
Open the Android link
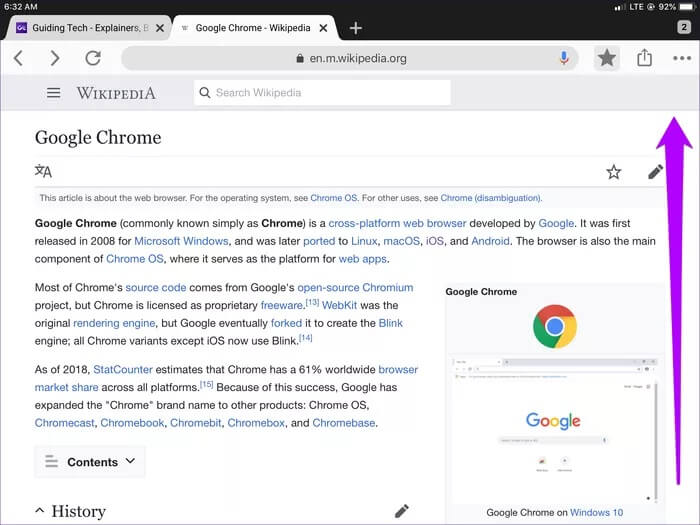click(x=490, y=241)
